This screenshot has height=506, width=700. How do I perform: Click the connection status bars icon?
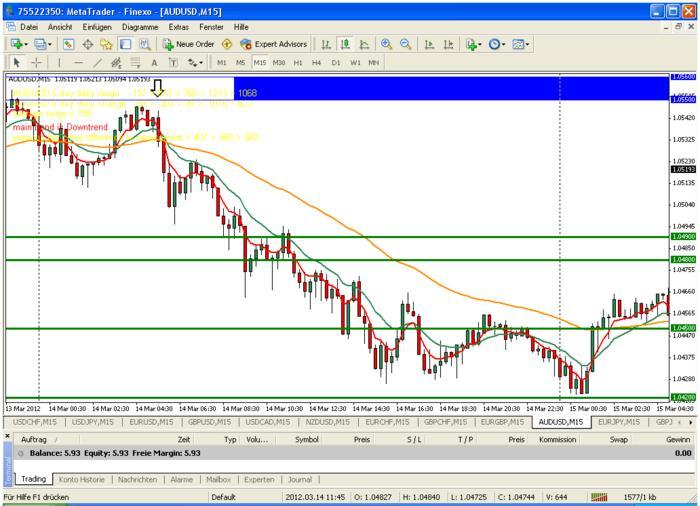(599, 497)
